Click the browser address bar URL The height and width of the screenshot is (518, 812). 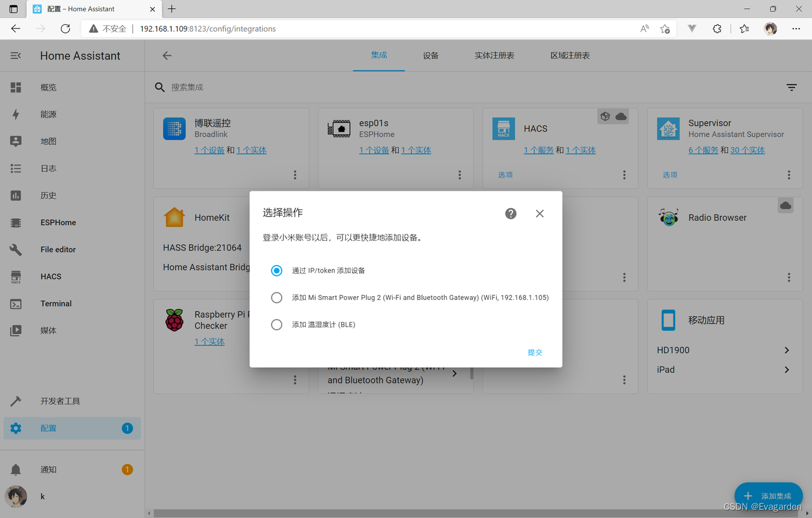point(207,29)
